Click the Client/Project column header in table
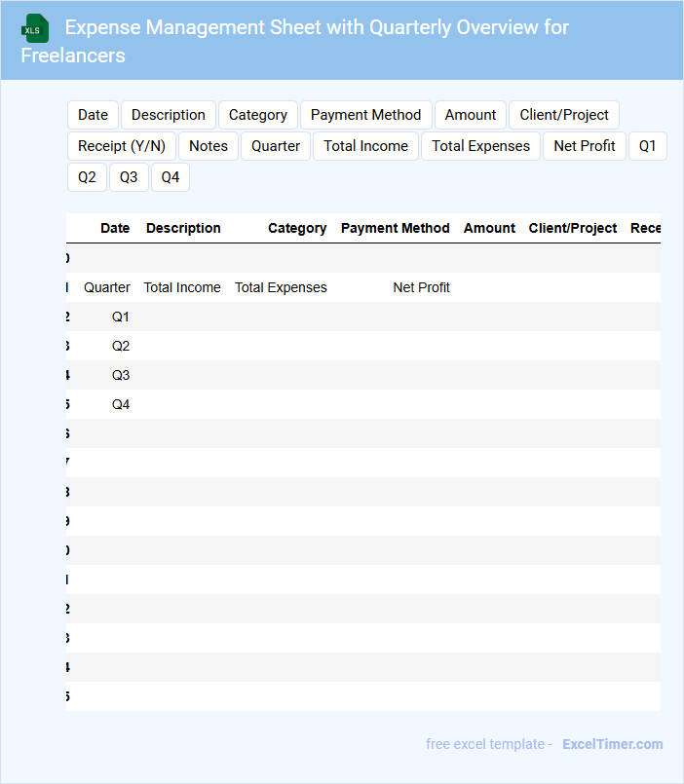 (573, 228)
